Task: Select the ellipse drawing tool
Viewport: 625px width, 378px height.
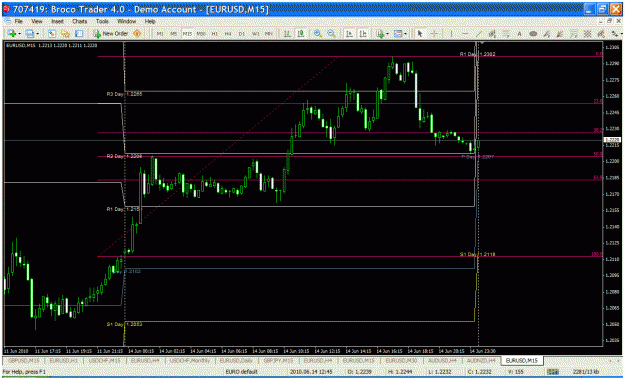Action: [x=533, y=34]
